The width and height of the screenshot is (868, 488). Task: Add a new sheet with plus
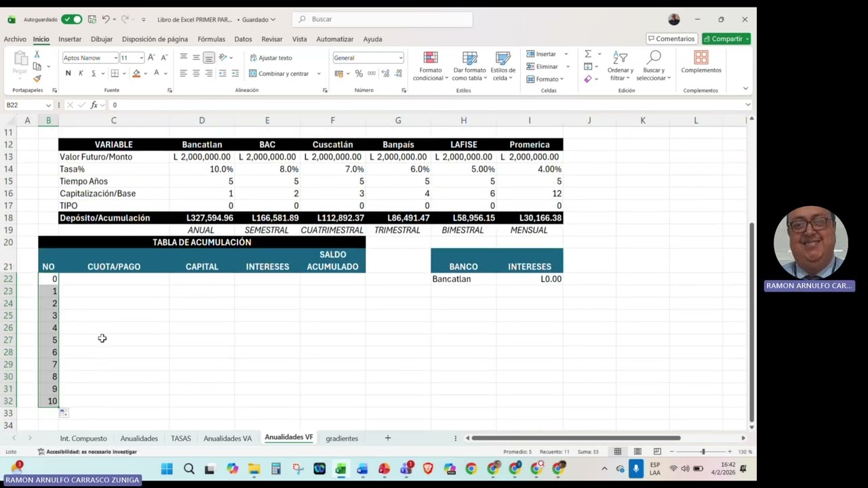(x=388, y=439)
